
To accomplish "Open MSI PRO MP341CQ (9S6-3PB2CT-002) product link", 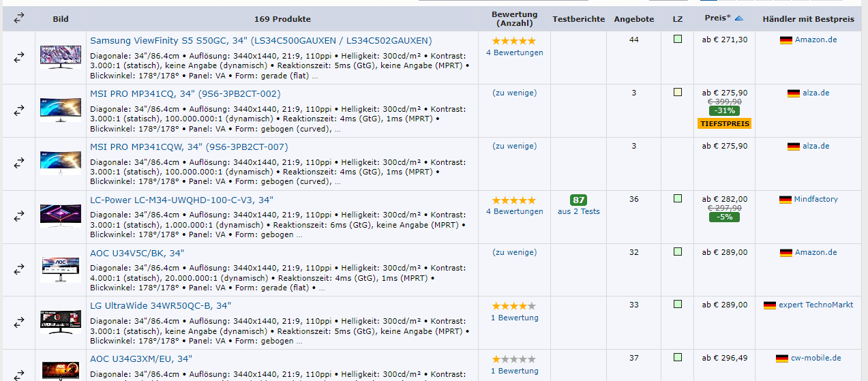I will click(185, 94).
